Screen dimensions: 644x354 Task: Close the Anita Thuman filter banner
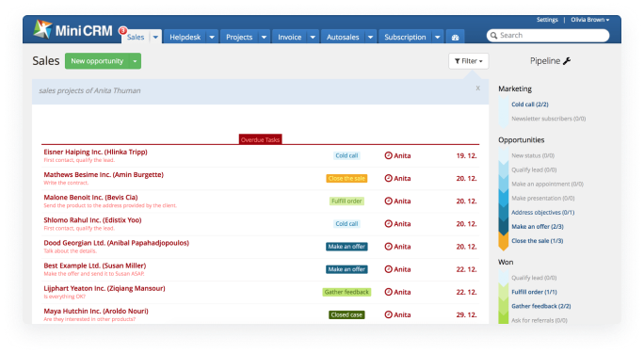[x=477, y=88]
